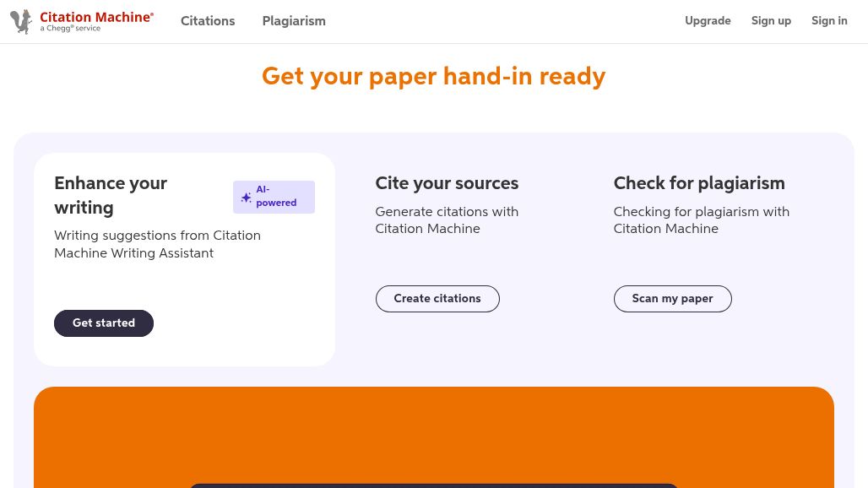Open the Sign up link
Screen dimensions: 868x488
771,20
